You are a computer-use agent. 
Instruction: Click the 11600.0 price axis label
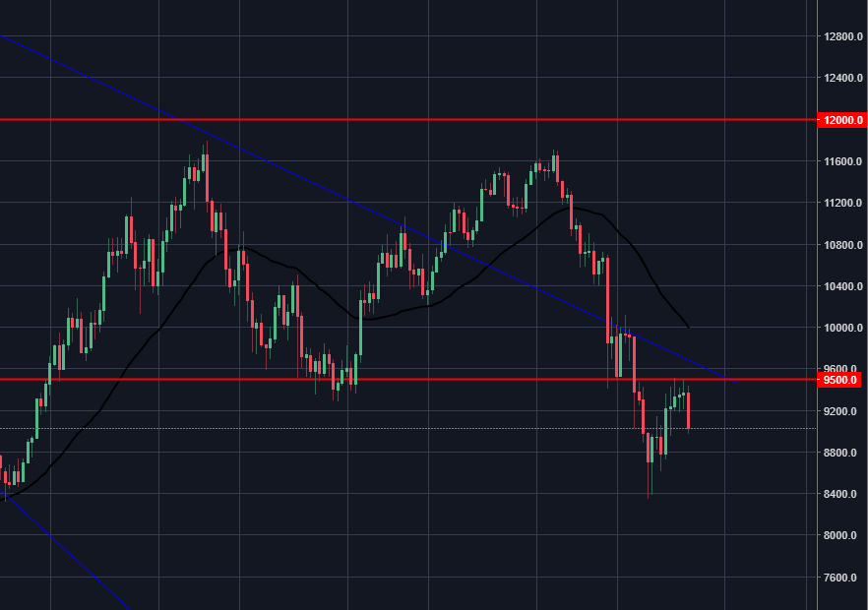click(844, 161)
